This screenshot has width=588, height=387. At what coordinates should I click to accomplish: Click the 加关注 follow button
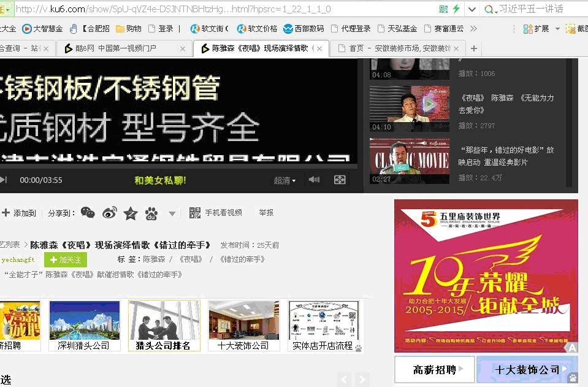pyautogui.click(x=66, y=259)
